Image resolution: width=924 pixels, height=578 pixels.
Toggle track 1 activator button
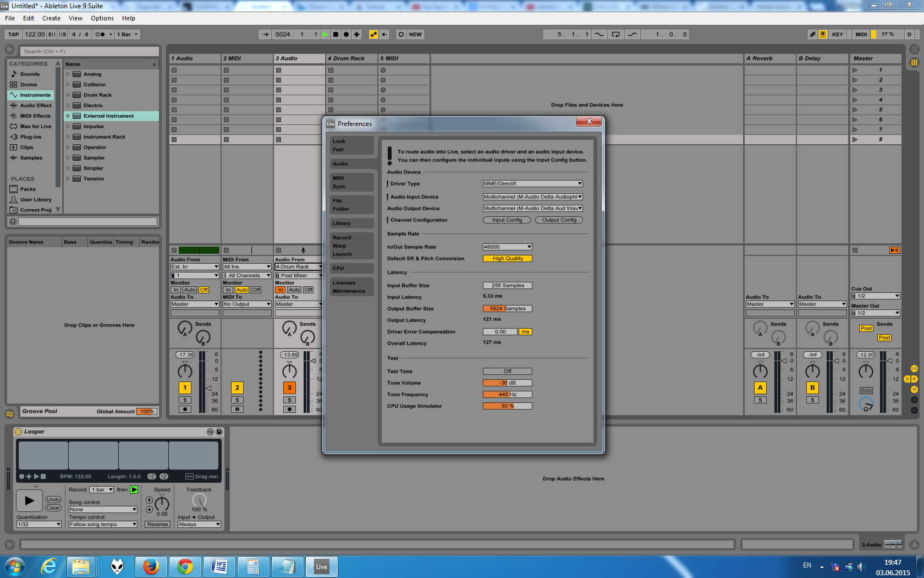(x=185, y=388)
